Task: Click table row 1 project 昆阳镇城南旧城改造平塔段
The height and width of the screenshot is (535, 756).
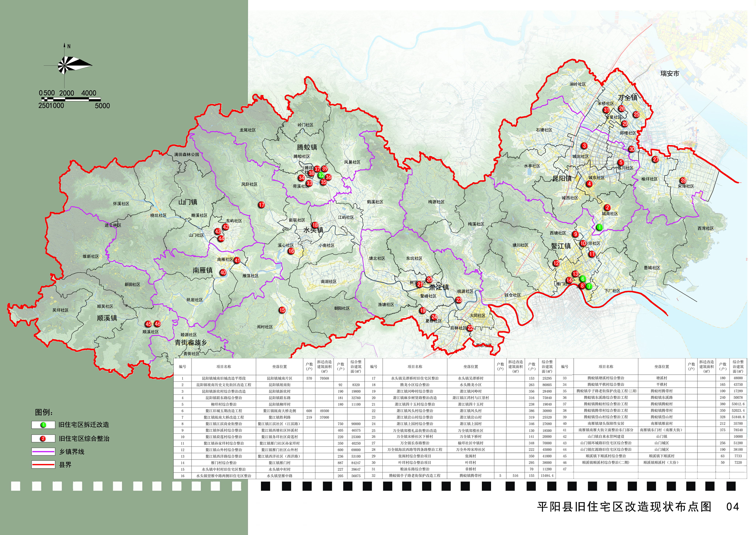Action: [x=224, y=379]
